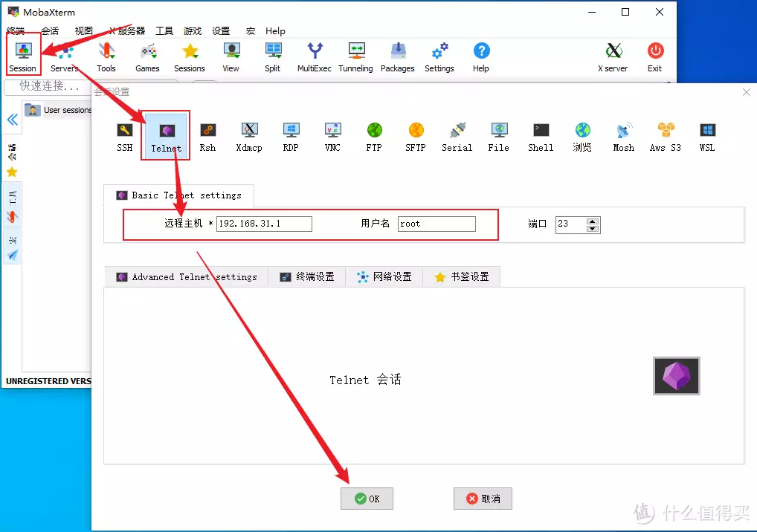This screenshot has height=532, width=757.
Task: Select the 浏览 browser session type
Action: [582, 137]
